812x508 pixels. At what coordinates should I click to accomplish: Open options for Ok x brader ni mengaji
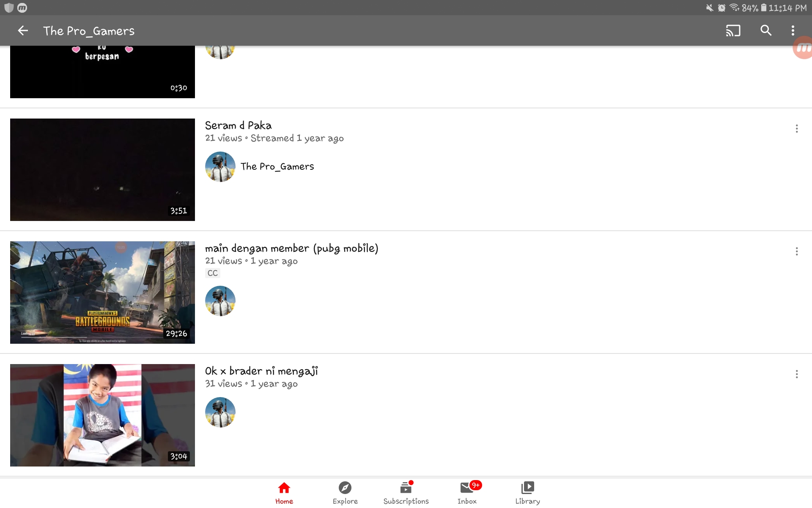(x=797, y=374)
